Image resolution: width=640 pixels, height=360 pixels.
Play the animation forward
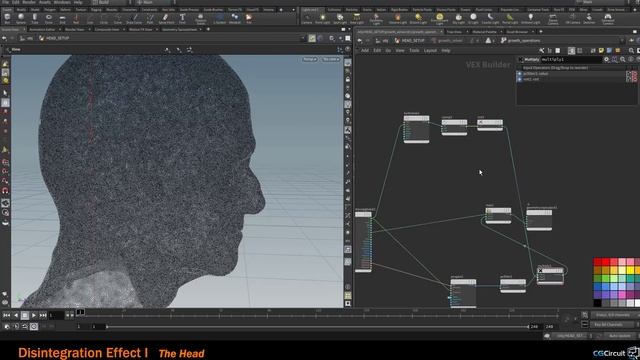(x=34, y=315)
